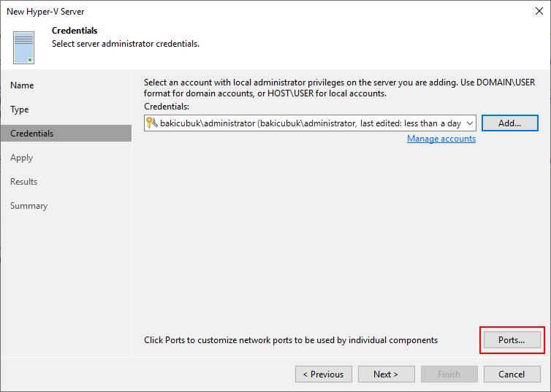Image resolution: width=551 pixels, height=392 pixels.
Task: Open the Manage accounts link
Action: pos(441,139)
